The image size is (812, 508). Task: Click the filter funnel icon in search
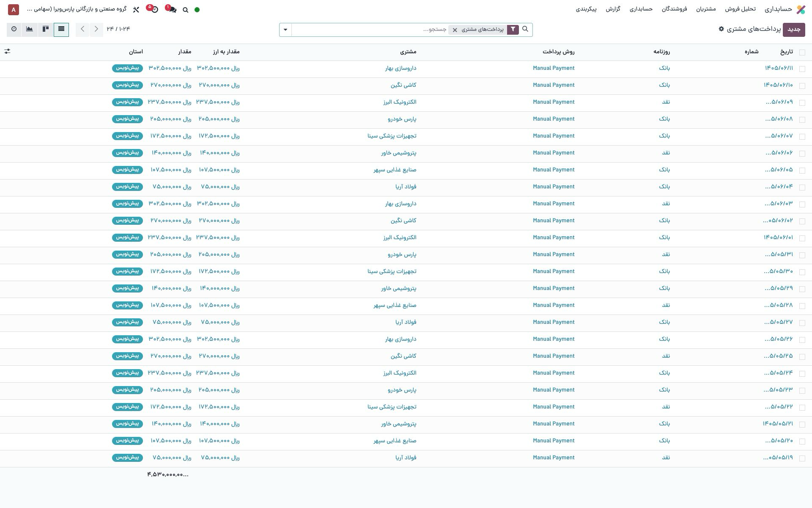pyautogui.click(x=513, y=30)
